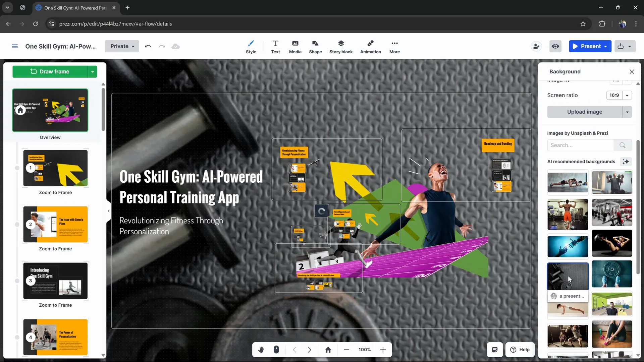
Task: Go to next path step
Action: pos(309,350)
